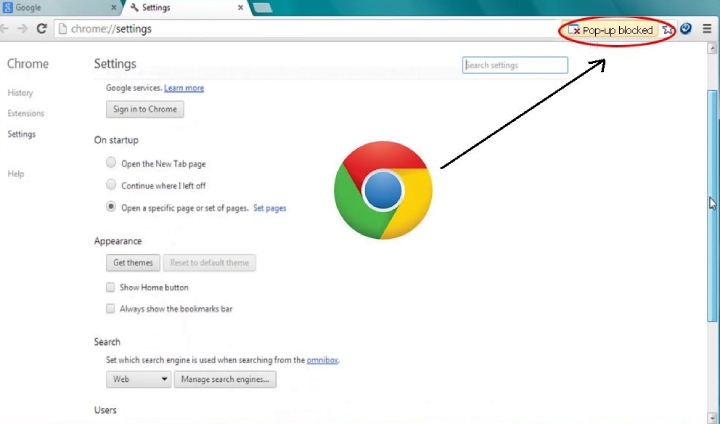The height and width of the screenshot is (424, 720).
Task: Click the vertical scrollbar thumb
Action: (712, 206)
